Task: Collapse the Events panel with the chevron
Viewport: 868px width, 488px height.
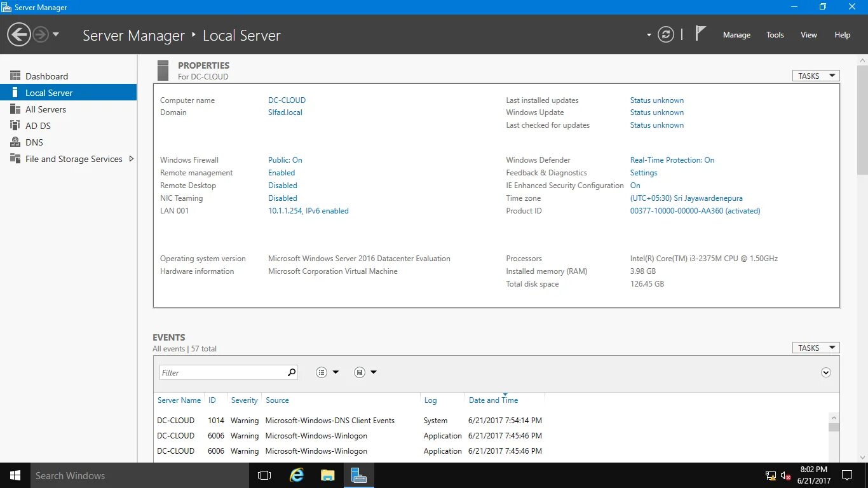Action: coord(826,372)
